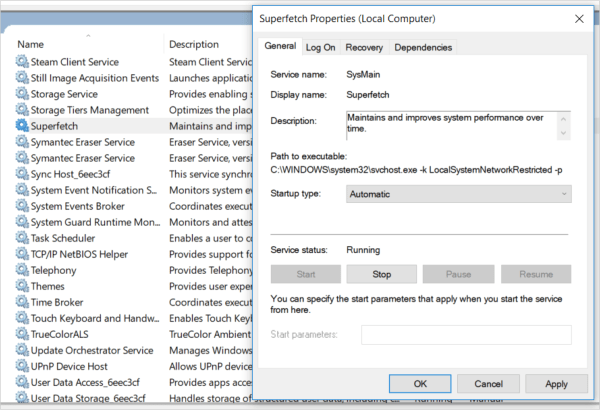
Task: Select the Update Orchestrator Service name
Action: pos(92,350)
